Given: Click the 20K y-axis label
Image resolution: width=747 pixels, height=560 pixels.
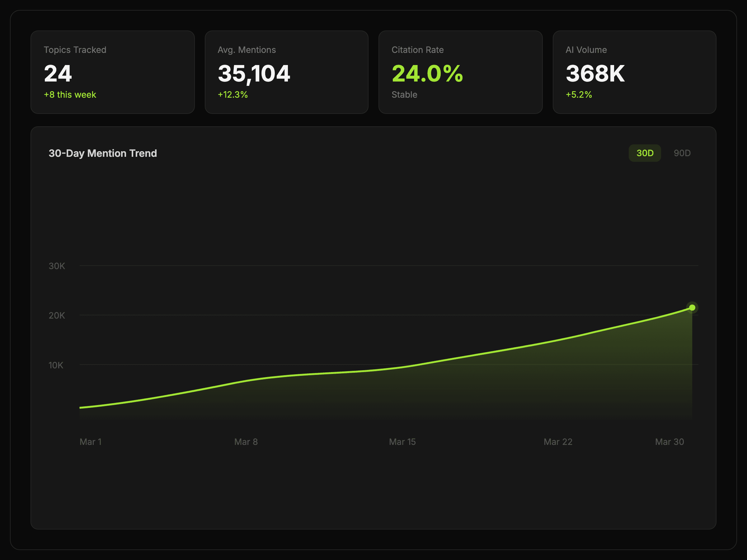Looking at the screenshot, I should [x=57, y=315].
